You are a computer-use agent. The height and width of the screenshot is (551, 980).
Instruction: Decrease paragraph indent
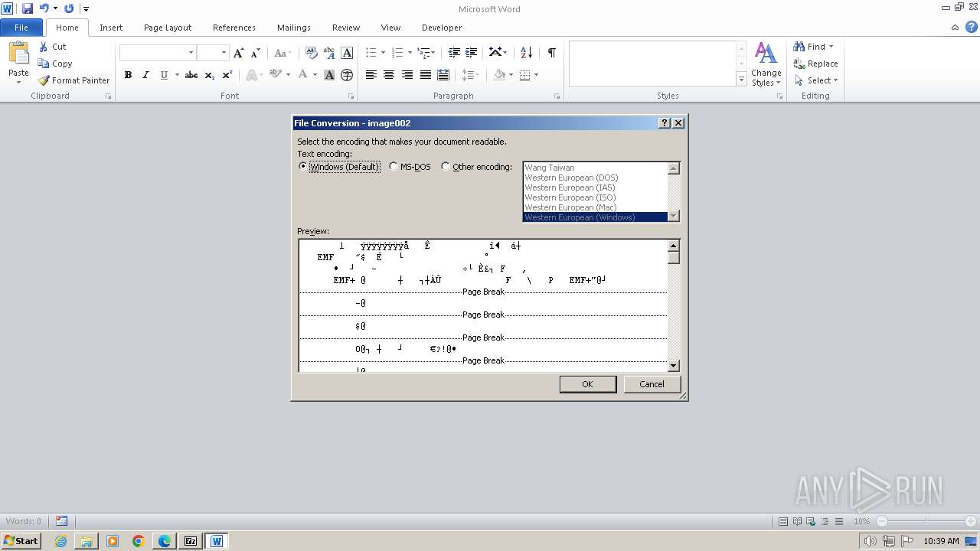click(x=454, y=53)
